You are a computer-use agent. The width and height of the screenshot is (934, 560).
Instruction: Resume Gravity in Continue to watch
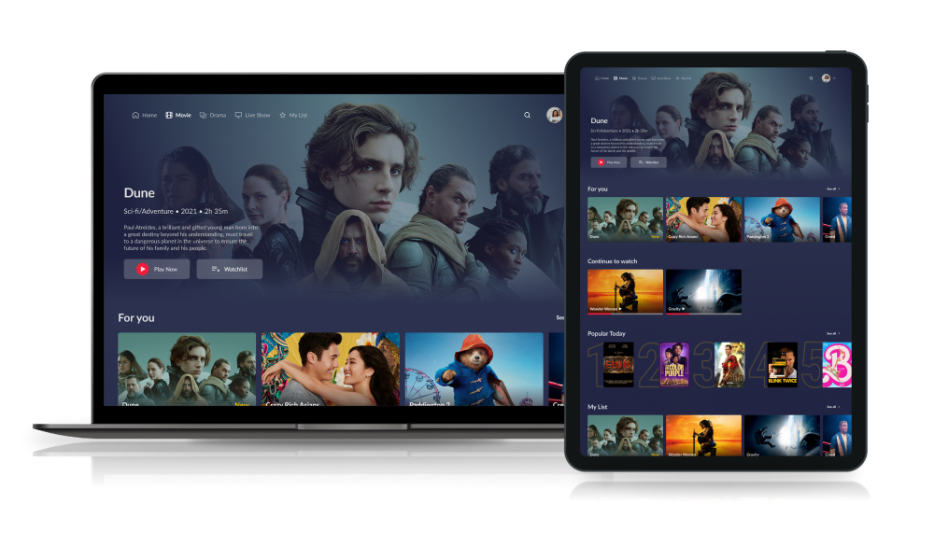coord(703,291)
